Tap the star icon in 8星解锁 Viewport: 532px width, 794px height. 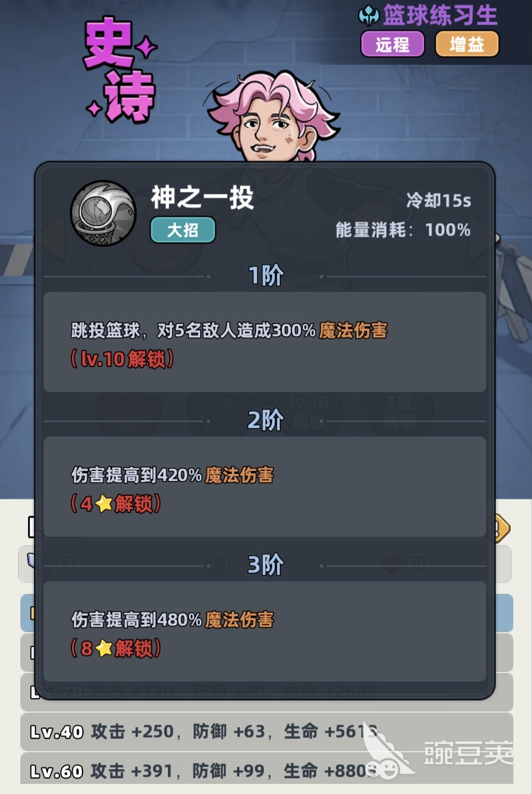[x=104, y=649]
